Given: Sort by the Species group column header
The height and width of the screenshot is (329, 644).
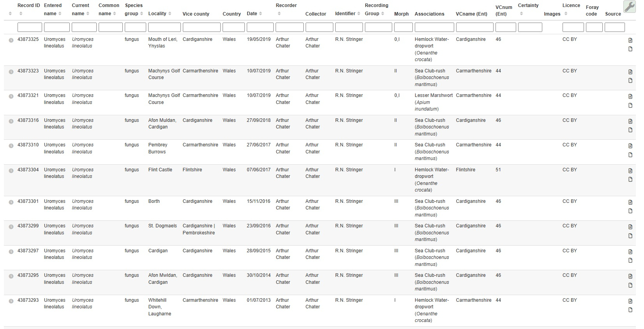Looking at the screenshot, I should pyautogui.click(x=141, y=14).
